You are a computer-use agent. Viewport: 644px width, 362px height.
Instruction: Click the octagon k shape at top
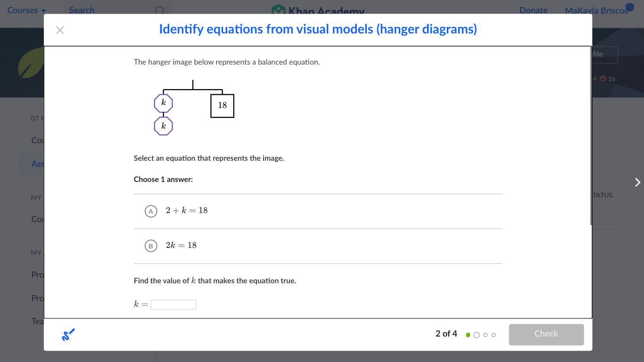point(164,103)
